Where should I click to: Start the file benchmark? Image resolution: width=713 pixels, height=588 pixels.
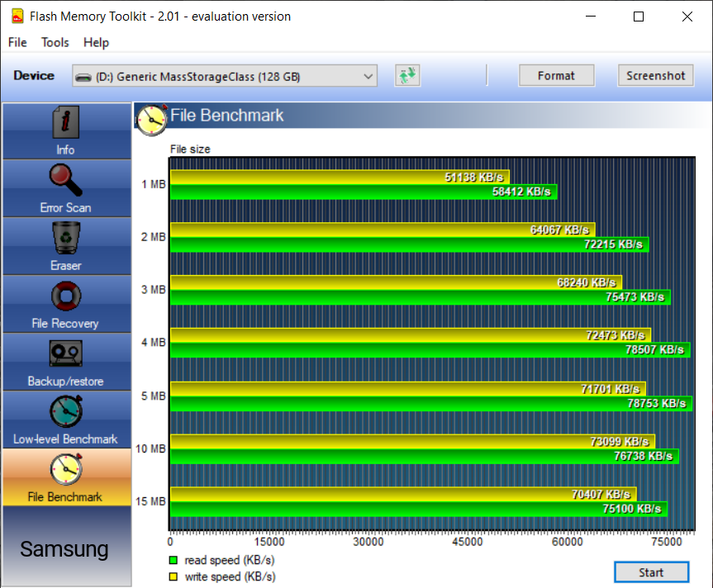(x=651, y=572)
